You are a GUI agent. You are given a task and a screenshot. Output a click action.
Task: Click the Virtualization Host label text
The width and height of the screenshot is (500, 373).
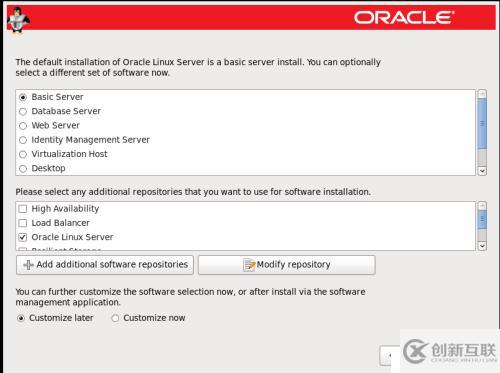tap(69, 154)
